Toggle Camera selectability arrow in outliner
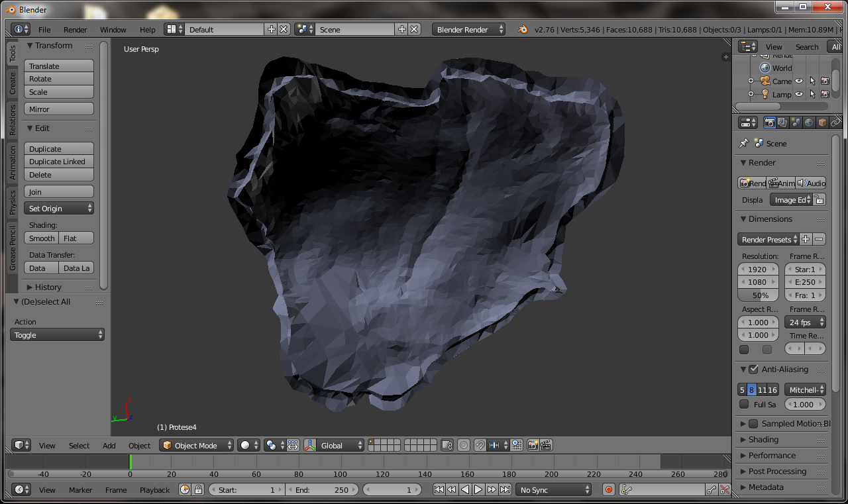This screenshot has width=848, height=504. point(812,81)
